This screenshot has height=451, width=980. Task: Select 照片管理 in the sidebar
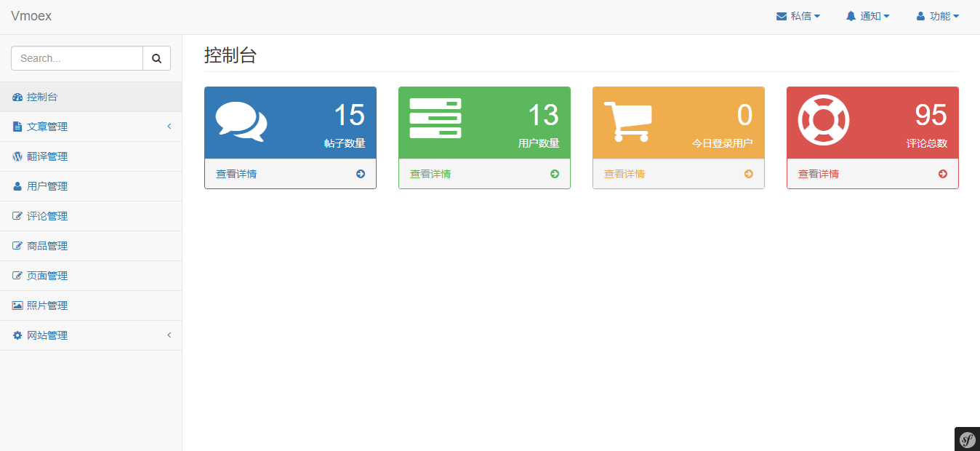pyautogui.click(x=91, y=306)
